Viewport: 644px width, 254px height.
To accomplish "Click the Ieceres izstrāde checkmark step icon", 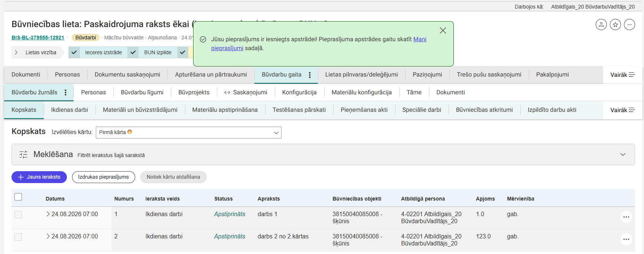I will 74,52.
